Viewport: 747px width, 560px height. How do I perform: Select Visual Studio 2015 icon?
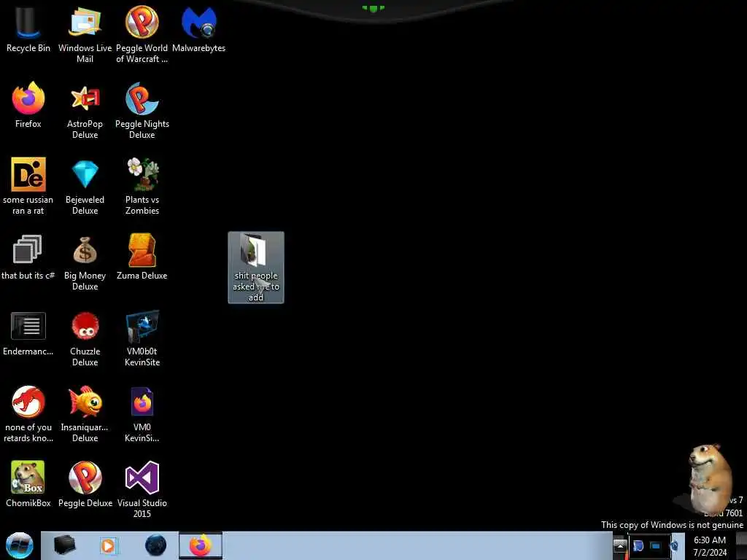click(142, 489)
